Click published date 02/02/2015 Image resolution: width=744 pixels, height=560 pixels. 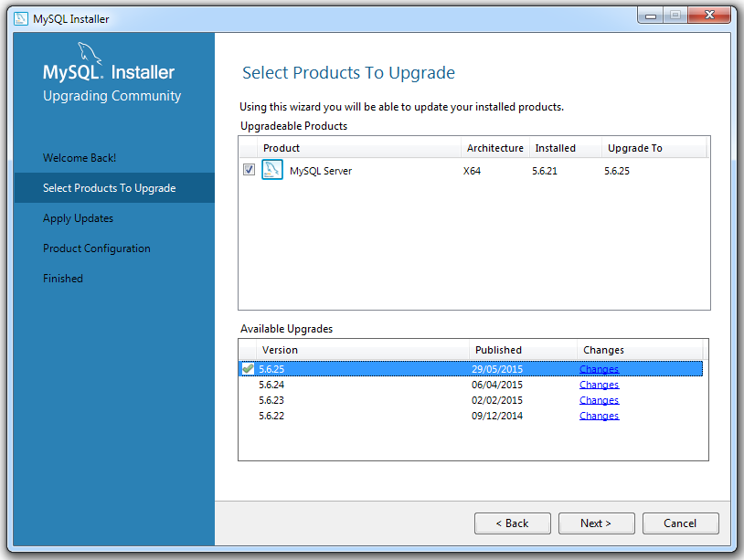coord(497,400)
